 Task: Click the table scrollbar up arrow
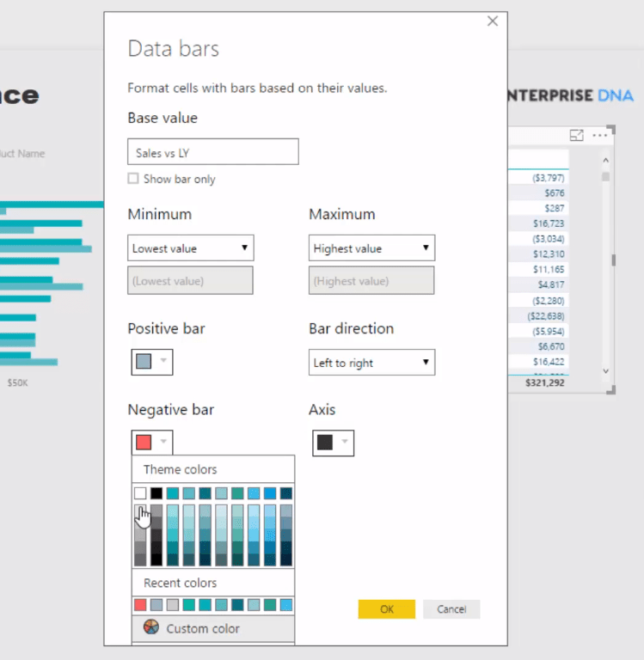point(605,160)
